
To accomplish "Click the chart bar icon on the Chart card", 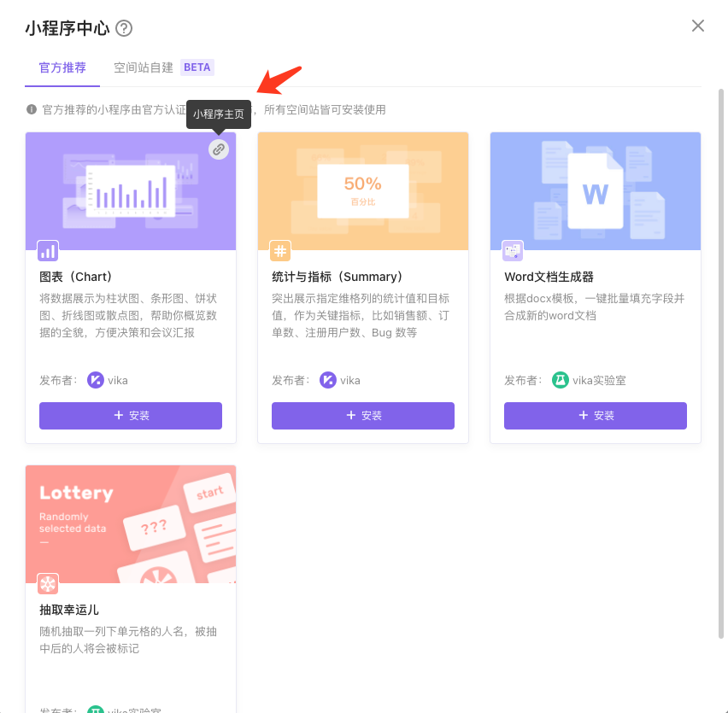I will pos(47,250).
